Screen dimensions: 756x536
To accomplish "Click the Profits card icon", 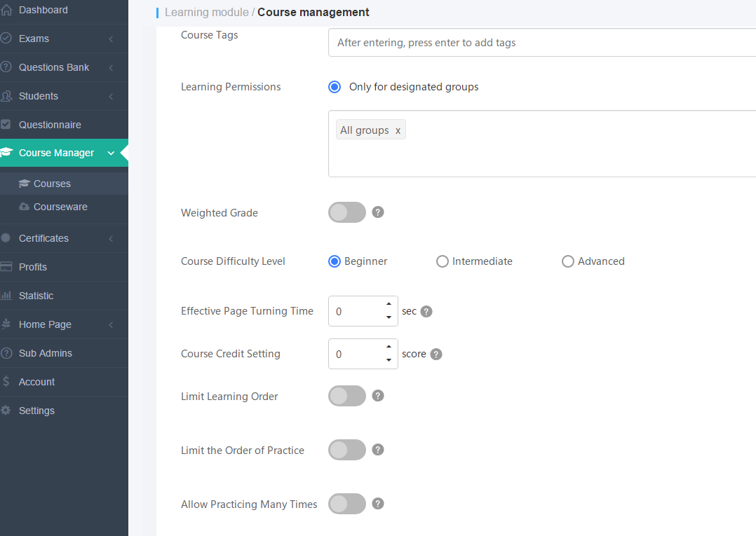I will click(6, 267).
